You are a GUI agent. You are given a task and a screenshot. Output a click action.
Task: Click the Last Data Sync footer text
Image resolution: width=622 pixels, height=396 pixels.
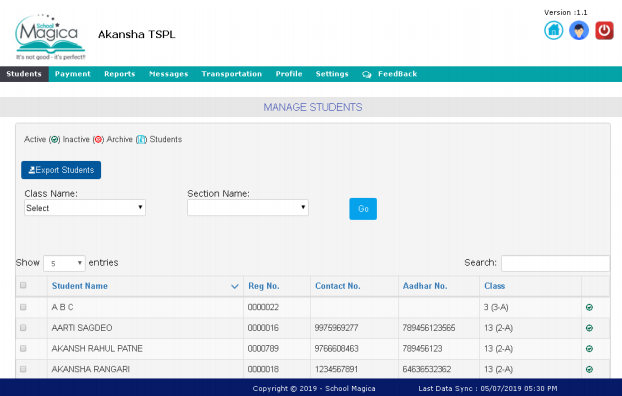(x=488, y=388)
